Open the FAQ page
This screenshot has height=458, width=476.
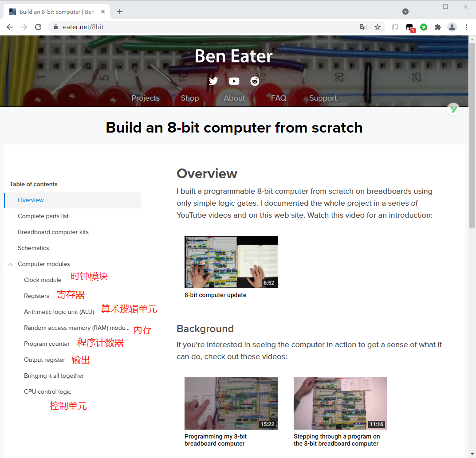279,98
